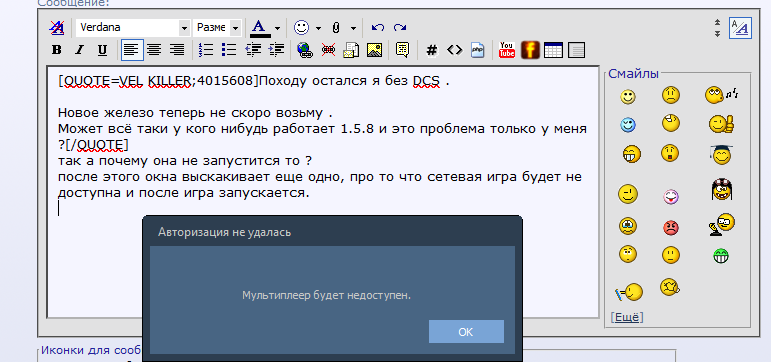Viewport: 771px width, 362px height.
Task: Click the Insert Image icon
Action: click(375, 50)
